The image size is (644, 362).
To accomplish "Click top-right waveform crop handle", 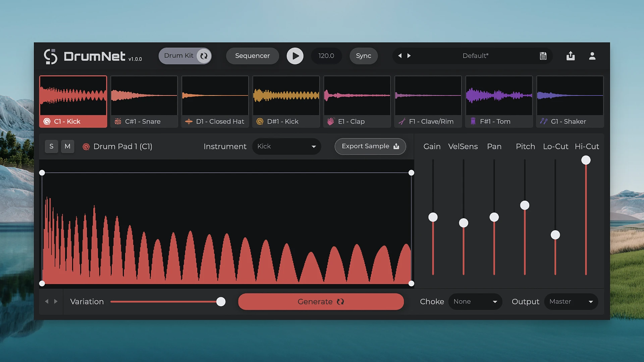I will tap(411, 173).
